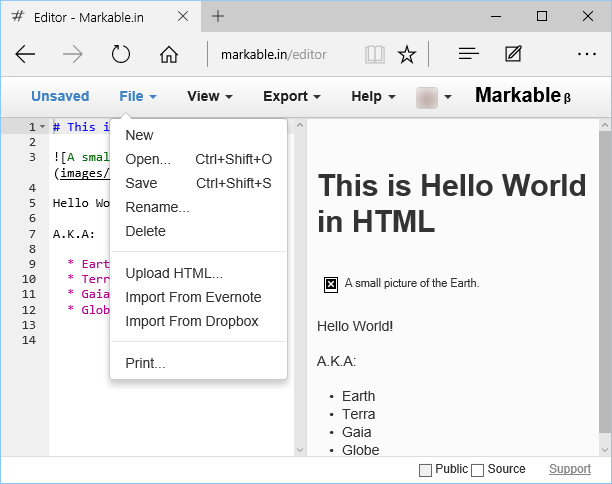This screenshot has width=612, height=484.
Task: Select Upload HTML... menu entry
Action: click(198, 273)
